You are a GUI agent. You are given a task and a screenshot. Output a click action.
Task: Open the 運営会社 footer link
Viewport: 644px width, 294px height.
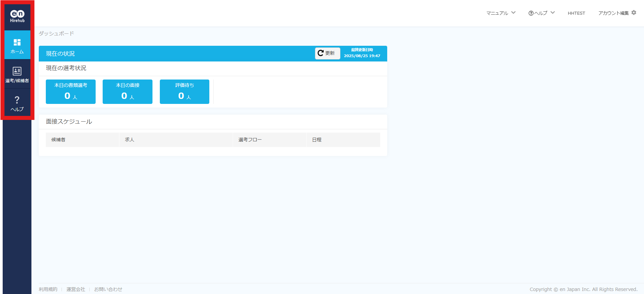coord(76,289)
